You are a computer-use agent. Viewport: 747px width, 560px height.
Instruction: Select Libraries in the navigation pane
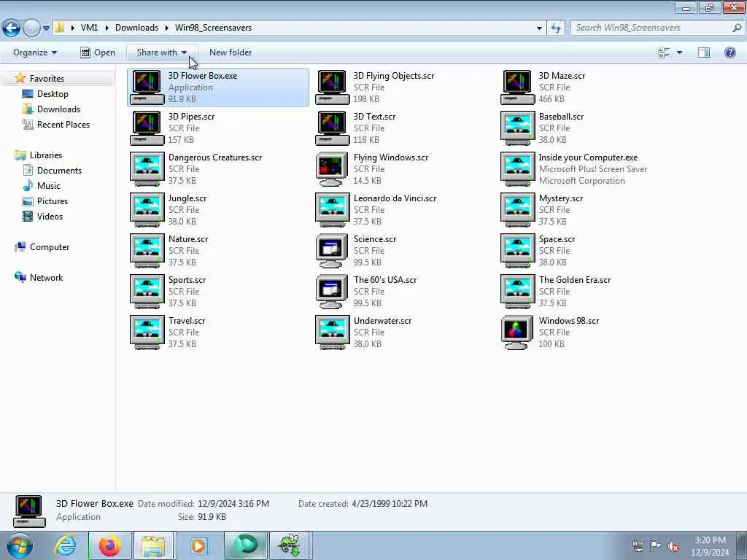coord(46,155)
